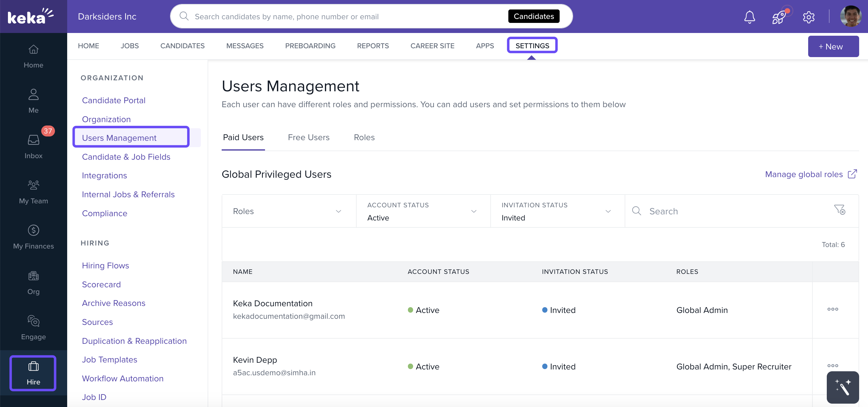Expand the Roles filter dropdown

click(x=289, y=211)
